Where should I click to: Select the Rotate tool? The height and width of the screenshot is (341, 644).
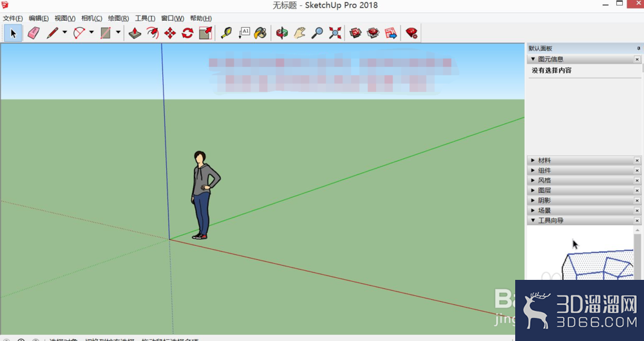pyautogui.click(x=187, y=33)
